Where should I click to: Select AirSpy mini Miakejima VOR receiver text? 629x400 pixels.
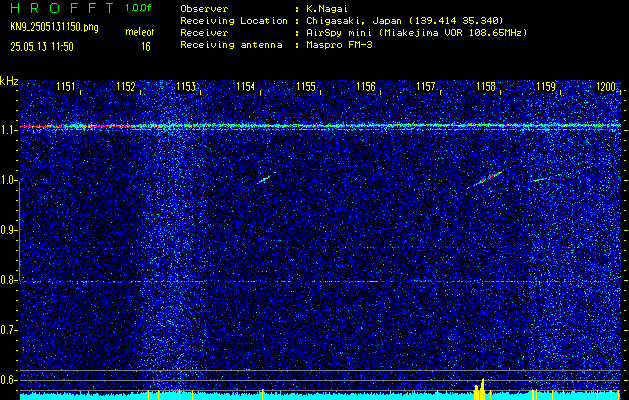click(x=416, y=33)
